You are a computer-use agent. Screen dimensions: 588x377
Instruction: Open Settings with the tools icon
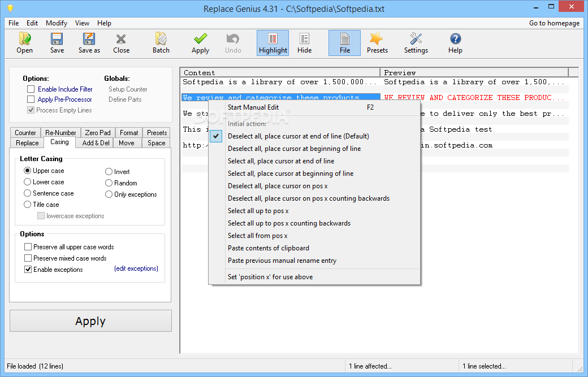416,43
